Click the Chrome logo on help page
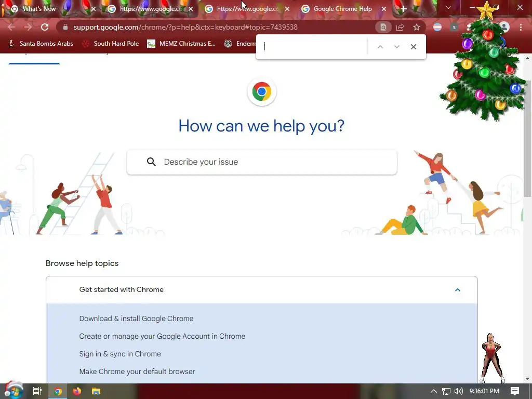This screenshot has height=399, width=532. tap(262, 91)
